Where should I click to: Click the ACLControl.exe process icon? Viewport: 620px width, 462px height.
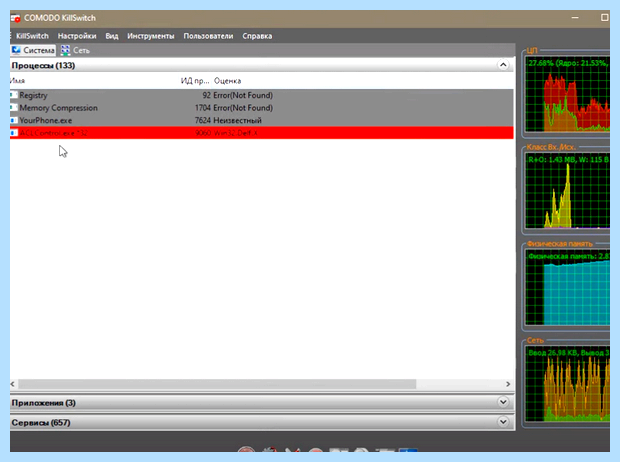click(x=14, y=133)
